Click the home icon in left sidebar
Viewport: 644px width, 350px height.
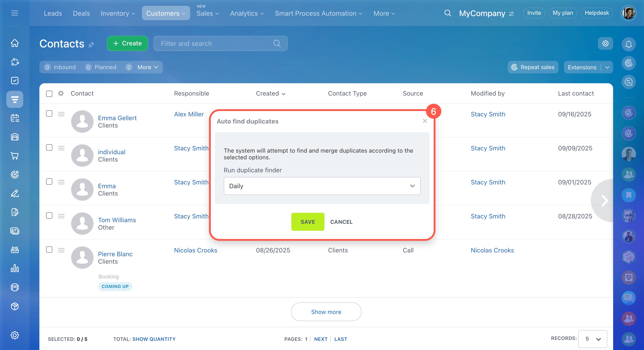click(15, 43)
